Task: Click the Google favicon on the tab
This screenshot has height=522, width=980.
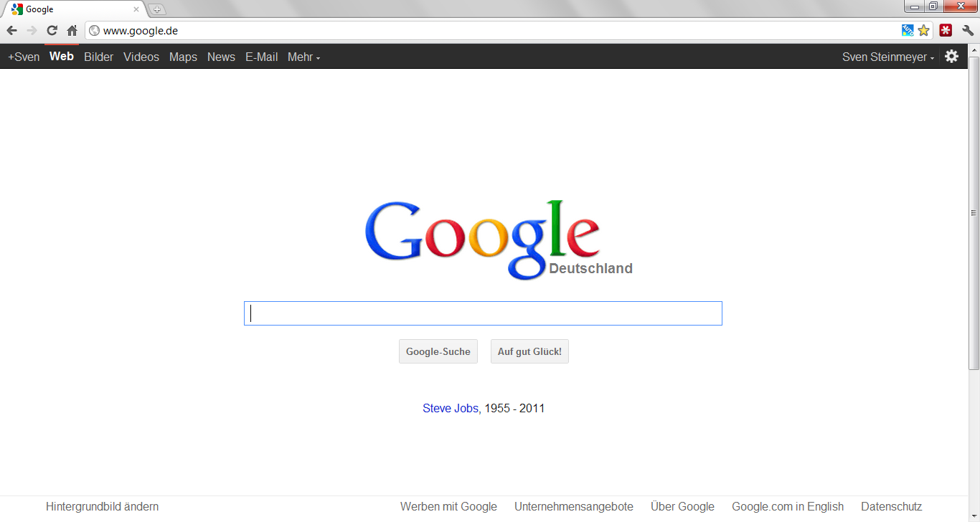Action: [x=17, y=9]
